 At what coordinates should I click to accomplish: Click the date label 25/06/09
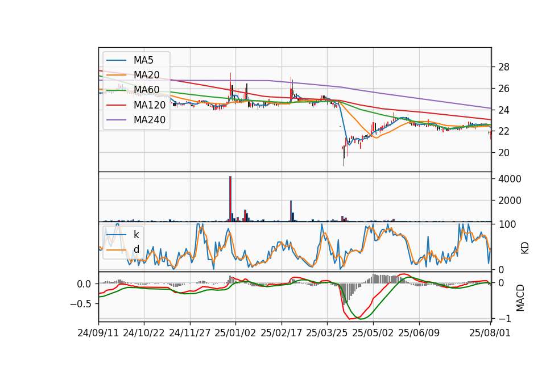point(419,333)
